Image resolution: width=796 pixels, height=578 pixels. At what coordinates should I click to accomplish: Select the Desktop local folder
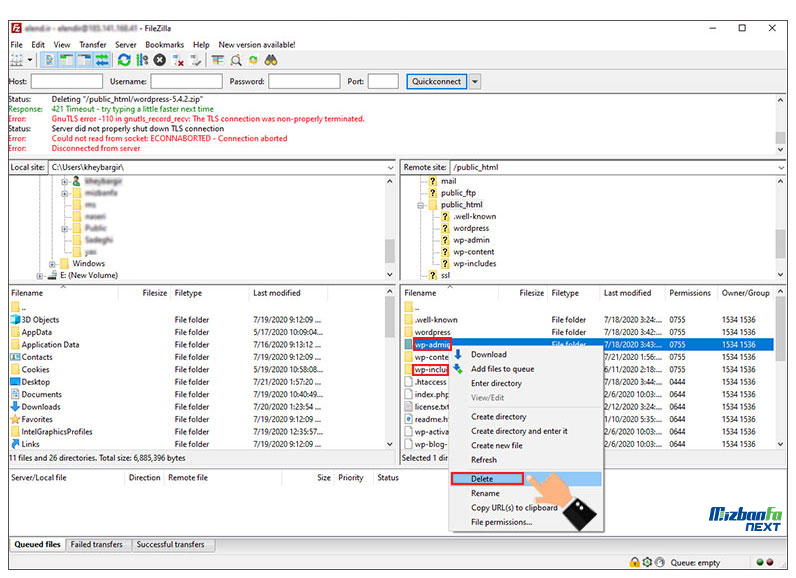pos(36,382)
